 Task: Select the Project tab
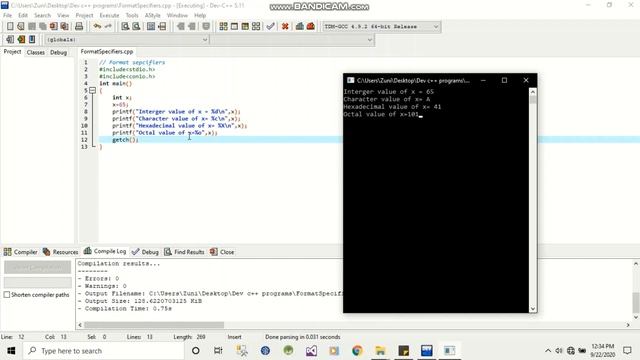[12, 52]
